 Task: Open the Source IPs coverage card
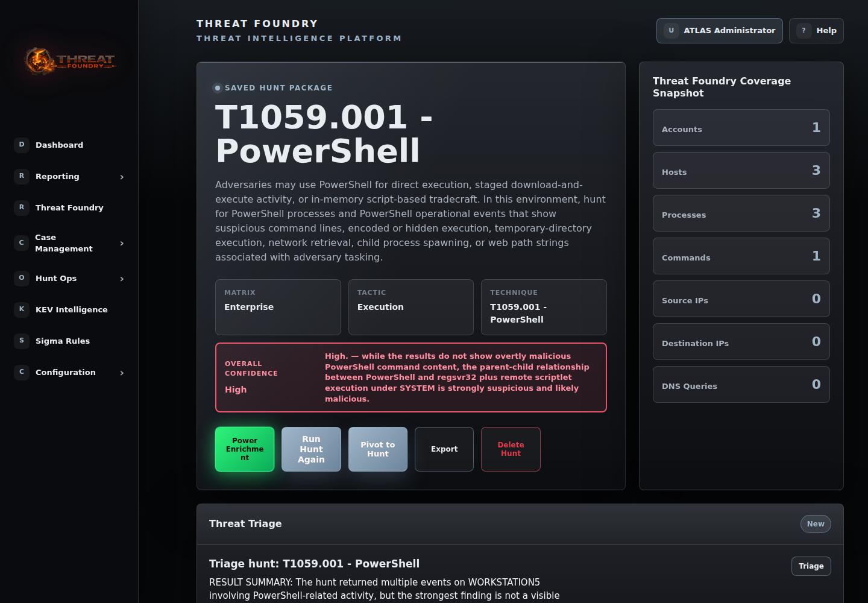click(741, 299)
